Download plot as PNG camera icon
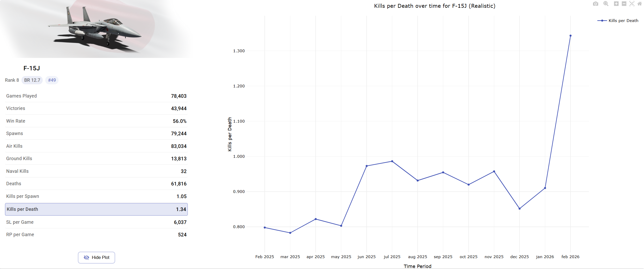This screenshot has width=644, height=269. click(596, 4)
